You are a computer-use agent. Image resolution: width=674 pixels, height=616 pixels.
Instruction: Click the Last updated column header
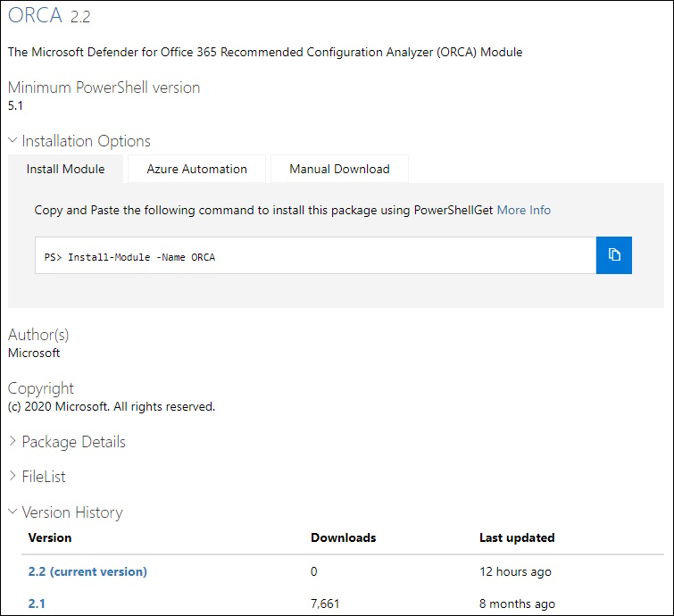(517, 537)
